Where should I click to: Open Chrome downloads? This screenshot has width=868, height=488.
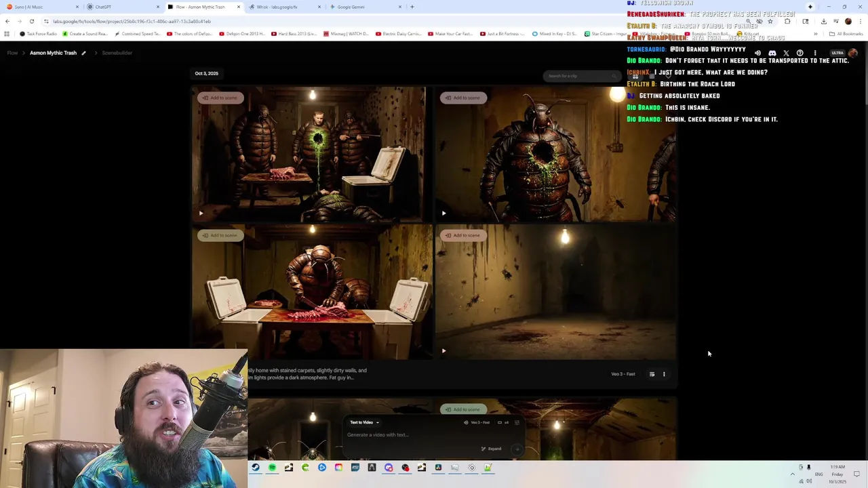823,21
